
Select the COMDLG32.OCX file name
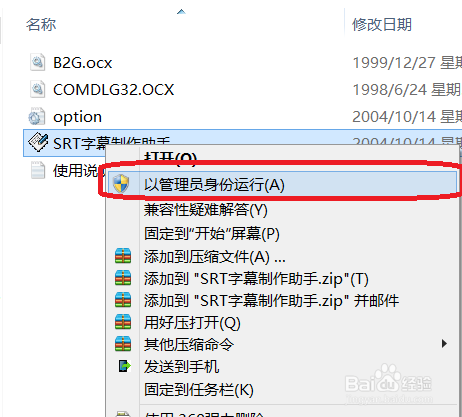coord(113,90)
